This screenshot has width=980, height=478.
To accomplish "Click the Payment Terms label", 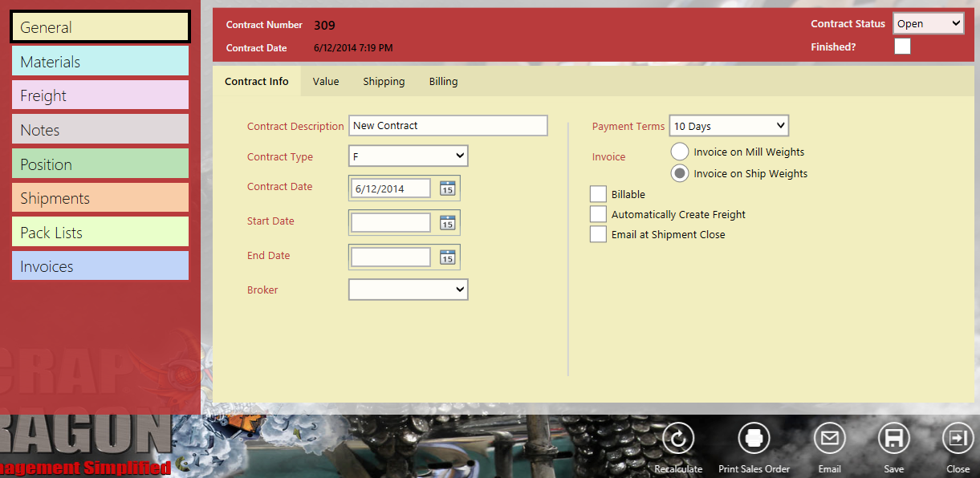I will 628,126.
